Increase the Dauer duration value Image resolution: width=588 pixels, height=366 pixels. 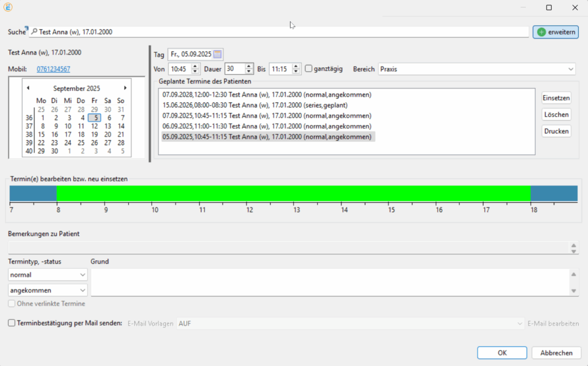249,66
